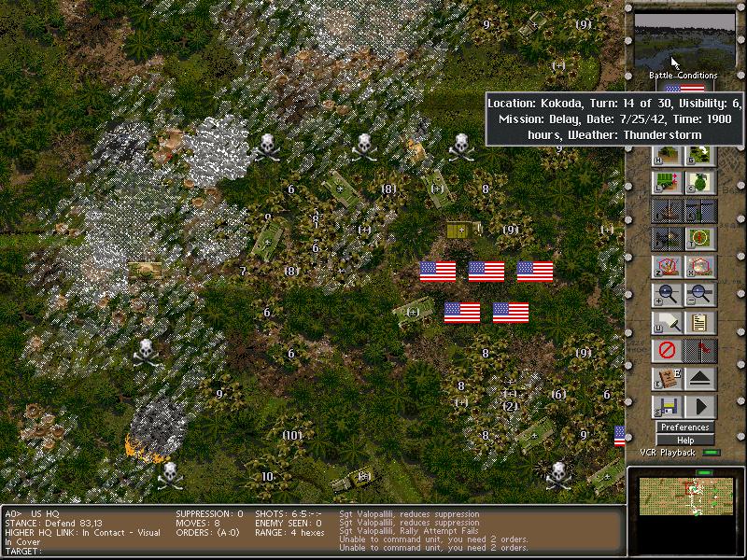This screenshot has width=747, height=560.
Task: Select the C camouflaged tank icon
Action: [x=698, y=181]
